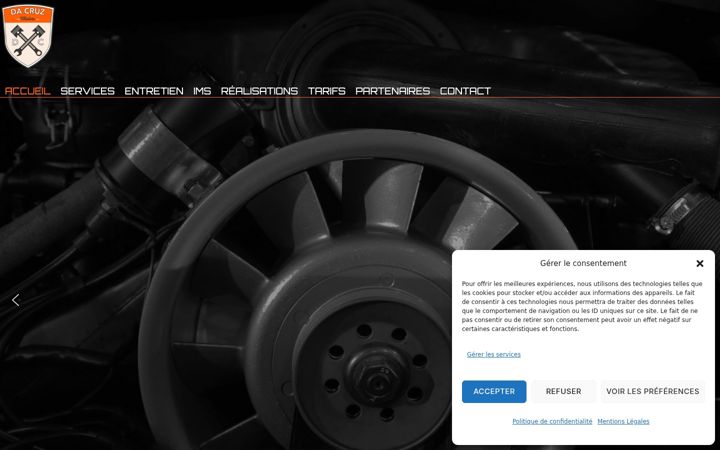The height and width of the screenshot is (450, 720).
Task: Close the consent dialog with the X
Action: click(x=699, y=263)
